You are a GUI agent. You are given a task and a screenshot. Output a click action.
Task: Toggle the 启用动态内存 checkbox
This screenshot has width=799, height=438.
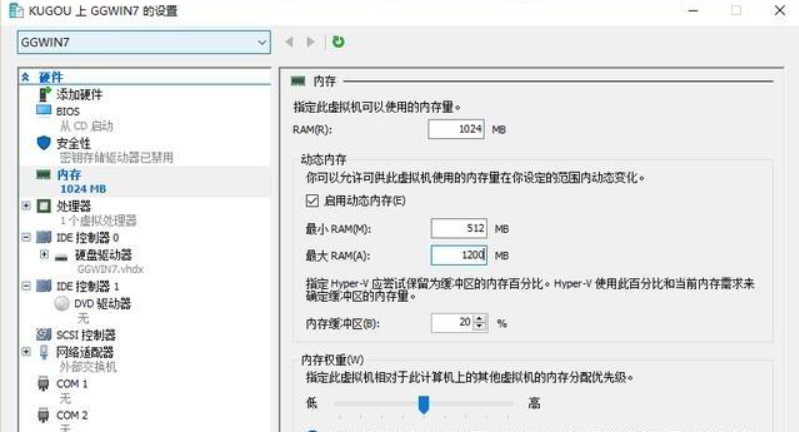tap(312, 201)
